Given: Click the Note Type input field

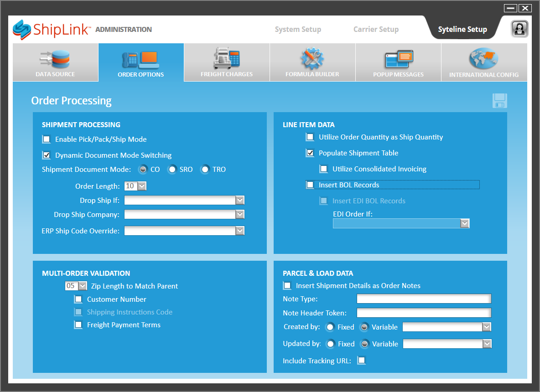Looking at the screenshot, I should [424, 299].
